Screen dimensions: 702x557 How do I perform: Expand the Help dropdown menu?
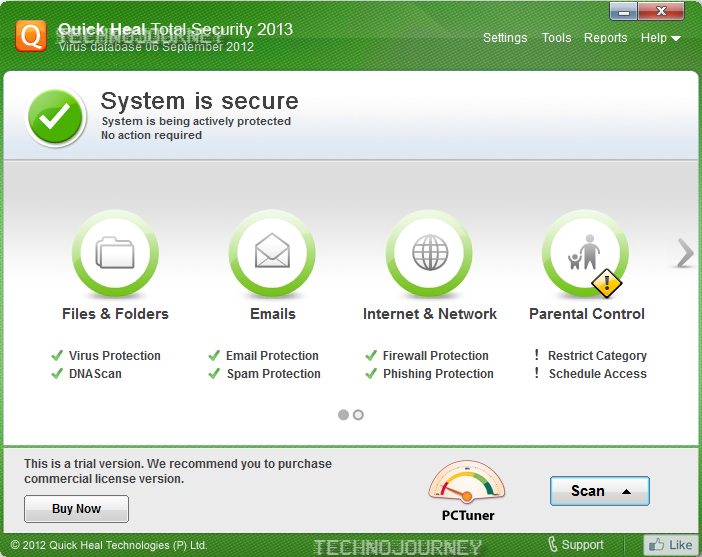click(661, 38)
